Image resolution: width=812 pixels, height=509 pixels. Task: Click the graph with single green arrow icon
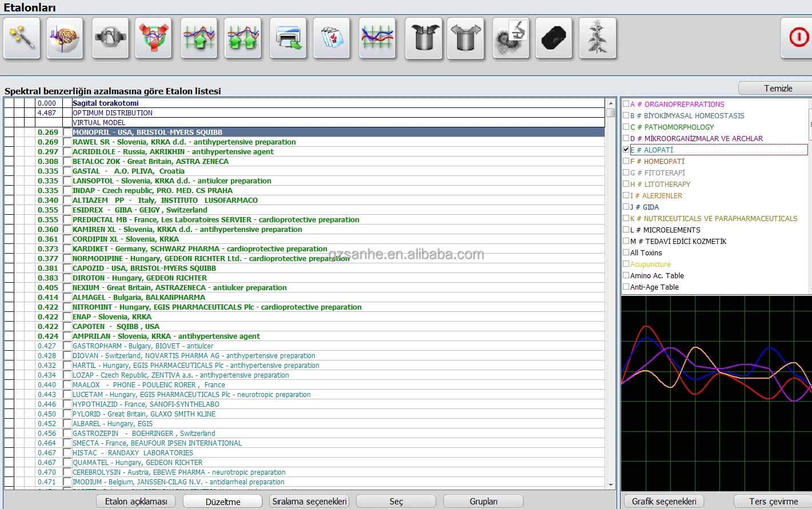pyautogui.click(x=199, y=38)
